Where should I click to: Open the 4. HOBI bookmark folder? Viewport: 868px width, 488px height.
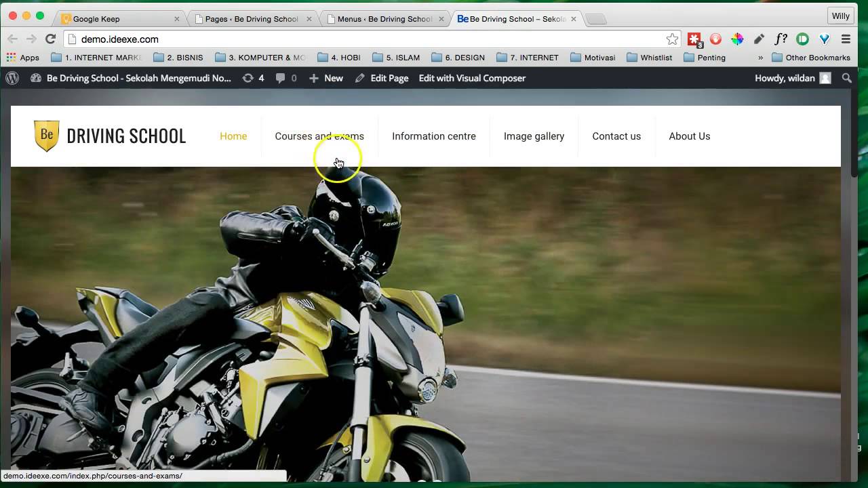click(x=338, y=58)
